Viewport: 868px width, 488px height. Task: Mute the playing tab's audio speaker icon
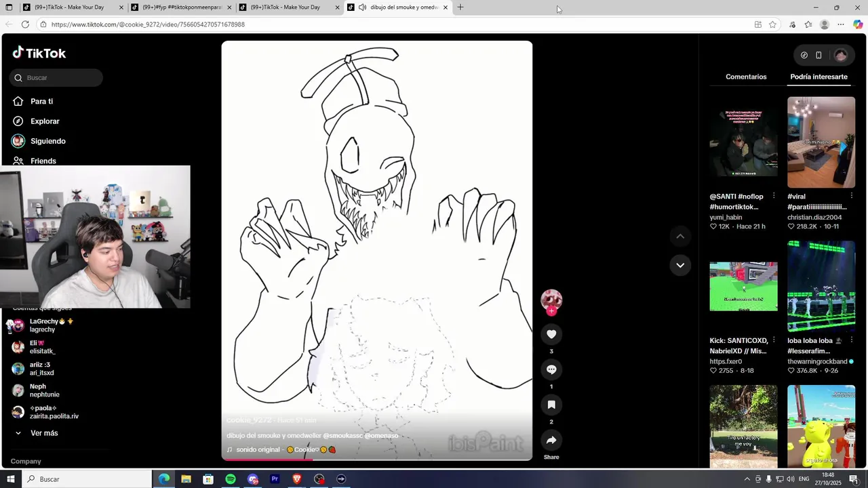(x=362, y=7)
